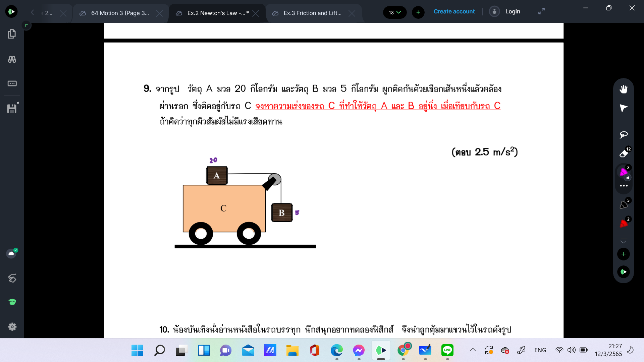The image size is (644, 362).
Task: Toggle fullscreen with the expand arrows
Action: pyautogui.click(x=541, y=11)
